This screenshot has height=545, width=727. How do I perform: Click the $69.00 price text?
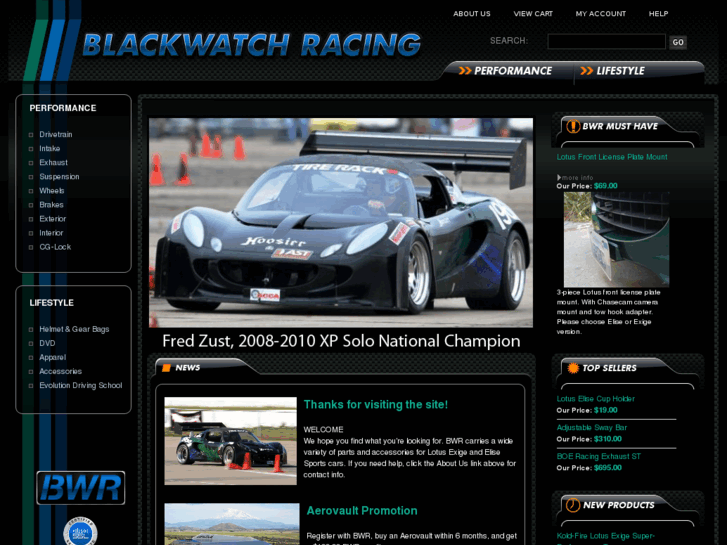[606, 186]
